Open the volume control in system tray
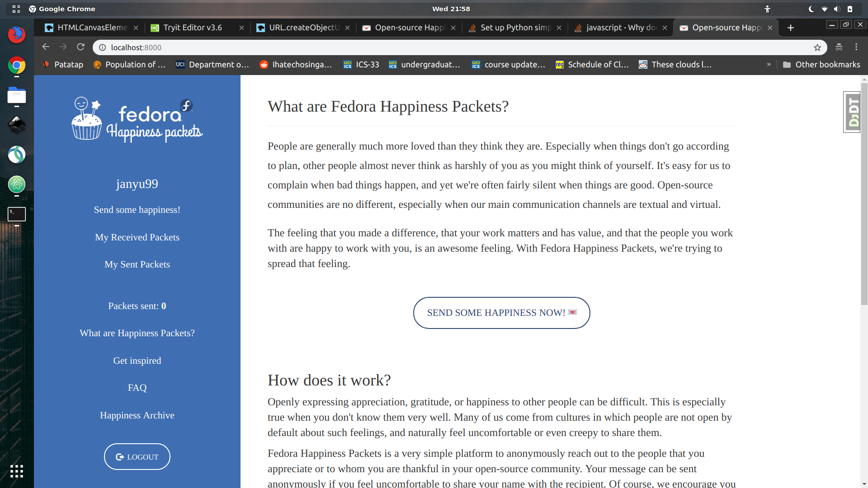The image size is (868, 488). pyautogui.click(x=837, y=9)
